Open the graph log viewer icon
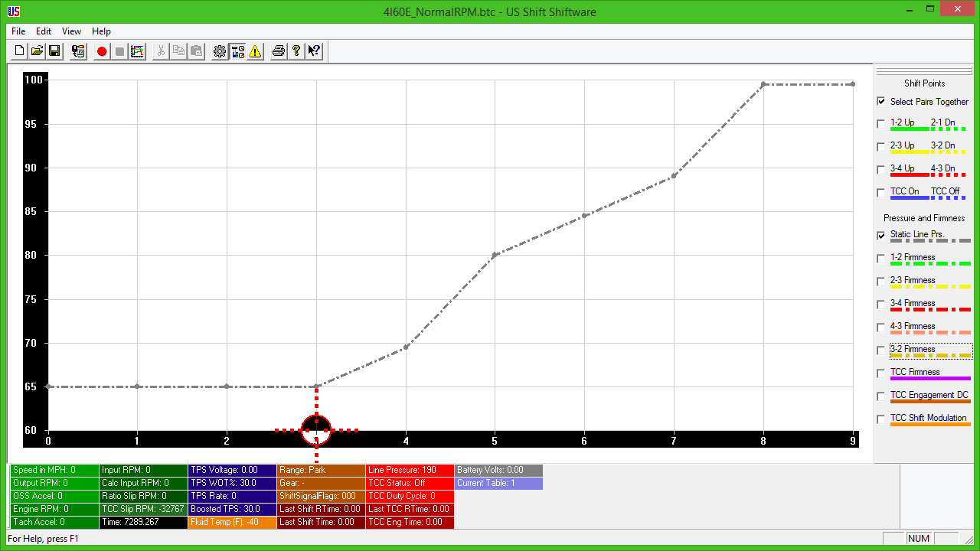 [x=137, y=51]
